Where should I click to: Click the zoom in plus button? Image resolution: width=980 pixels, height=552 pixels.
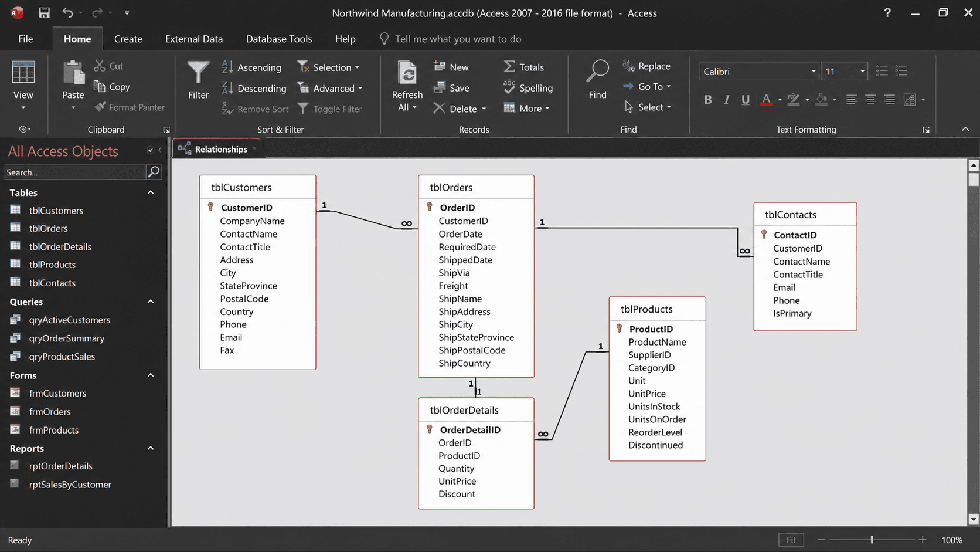click(x=923, y=540)
